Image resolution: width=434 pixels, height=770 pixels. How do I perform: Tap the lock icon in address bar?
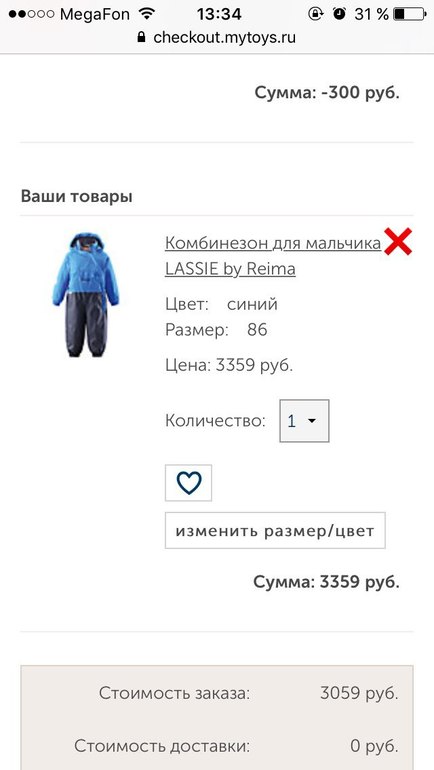[141, 37]
